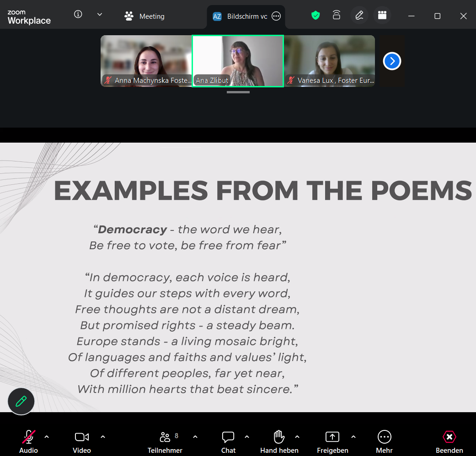
Task: Show next participants with blue arrow
Action: (392, 61)
